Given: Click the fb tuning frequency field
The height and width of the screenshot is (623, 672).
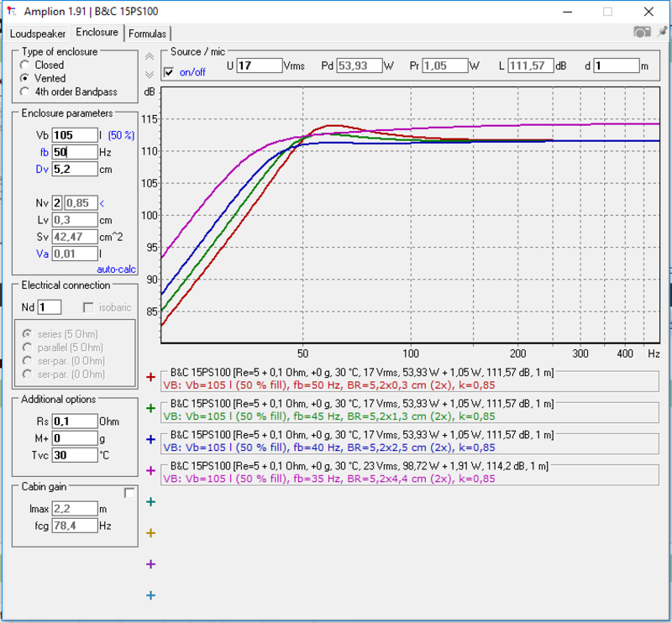Looking at the screenshot, I should 75,152.
